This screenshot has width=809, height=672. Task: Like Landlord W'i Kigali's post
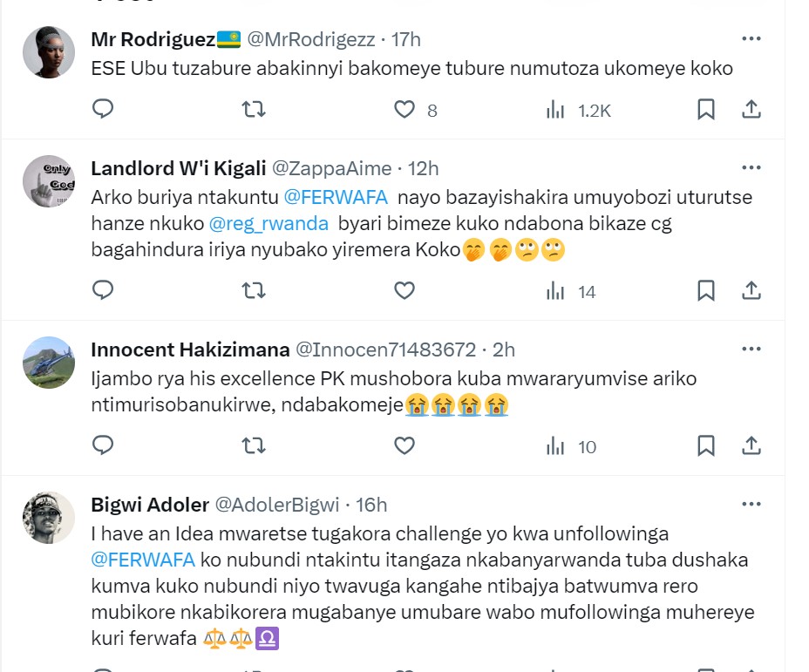tap(404, 291)
